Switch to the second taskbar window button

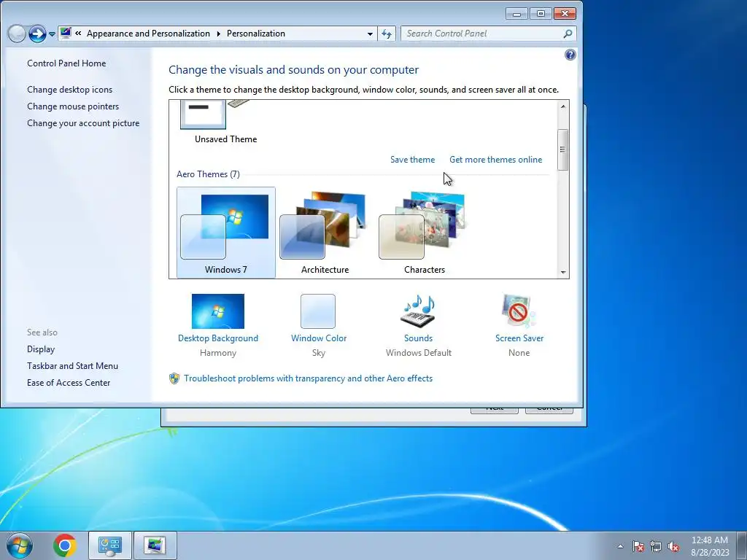click(x=155, y=545)
